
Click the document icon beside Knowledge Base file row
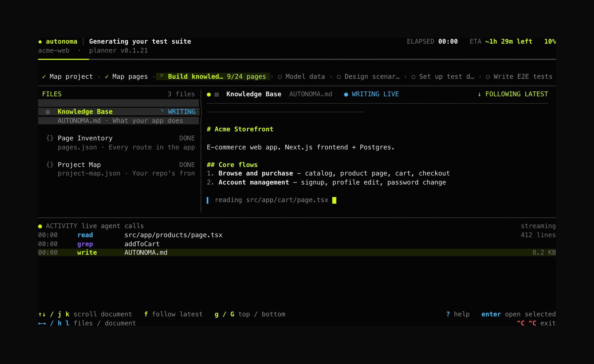(48, 112)
